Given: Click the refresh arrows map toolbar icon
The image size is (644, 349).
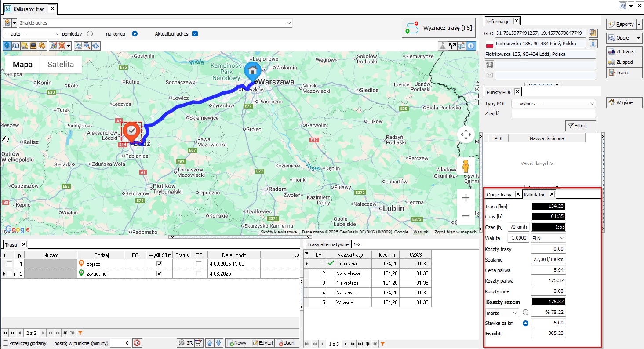Looking at the screenshot, I should 95,45.
